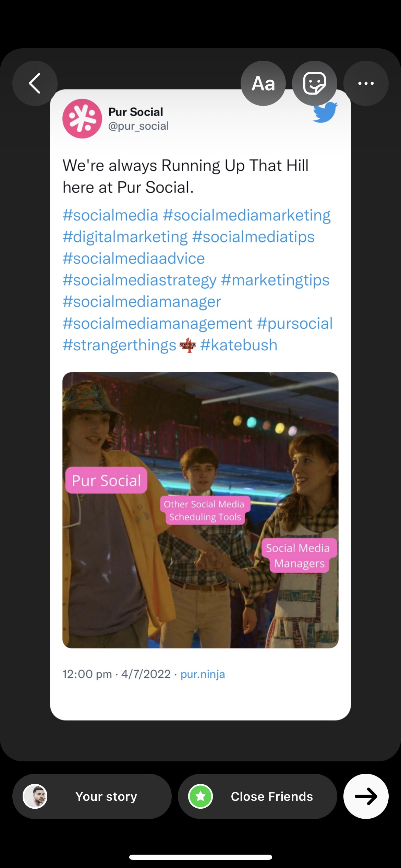Screen dimensions: 401x868
Task: Tap the pink Pur Social label on image
Action: pyautogui.click(x=106, y=480)
